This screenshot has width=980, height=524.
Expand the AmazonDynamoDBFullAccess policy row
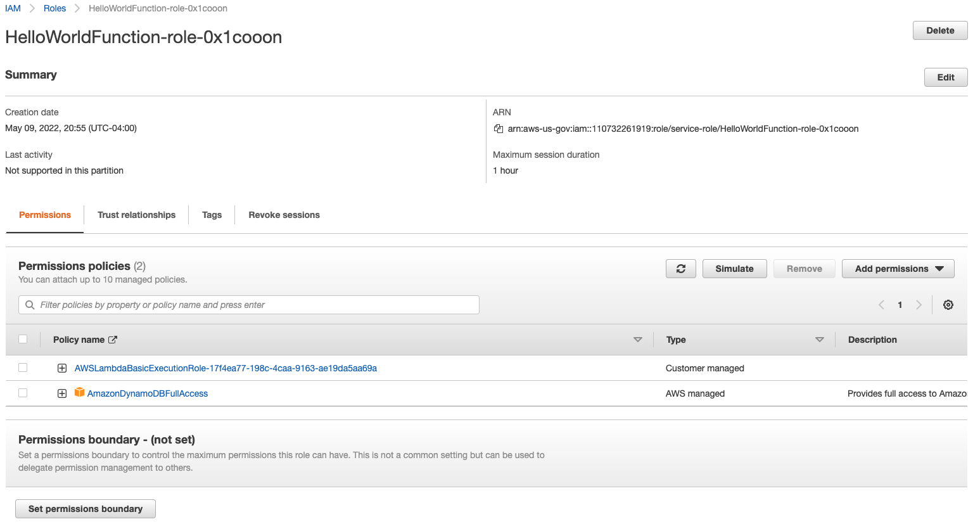point(61,392)
